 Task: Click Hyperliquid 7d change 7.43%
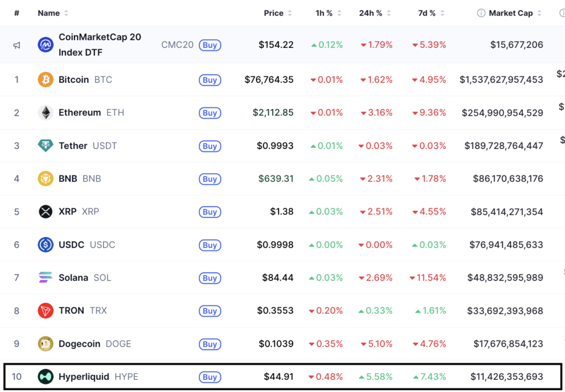pos(429,377)
